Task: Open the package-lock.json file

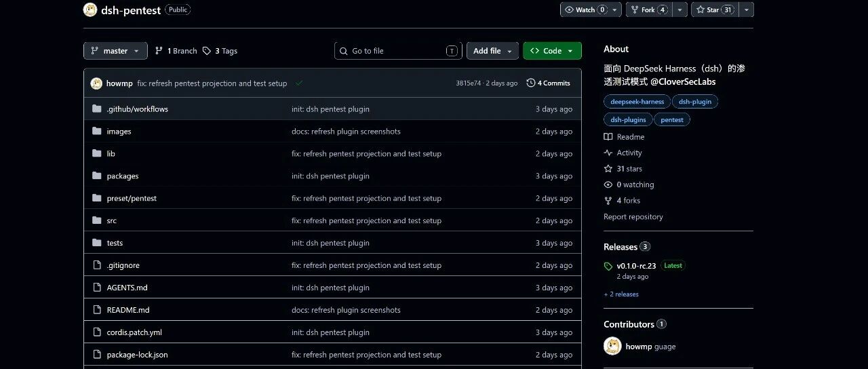Action: pos(137,355)
